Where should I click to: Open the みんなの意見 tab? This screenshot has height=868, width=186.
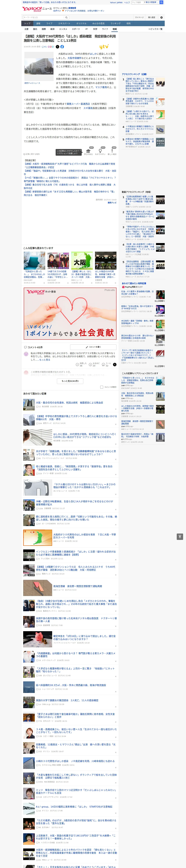pyautogui.click(x=99, y=23)
